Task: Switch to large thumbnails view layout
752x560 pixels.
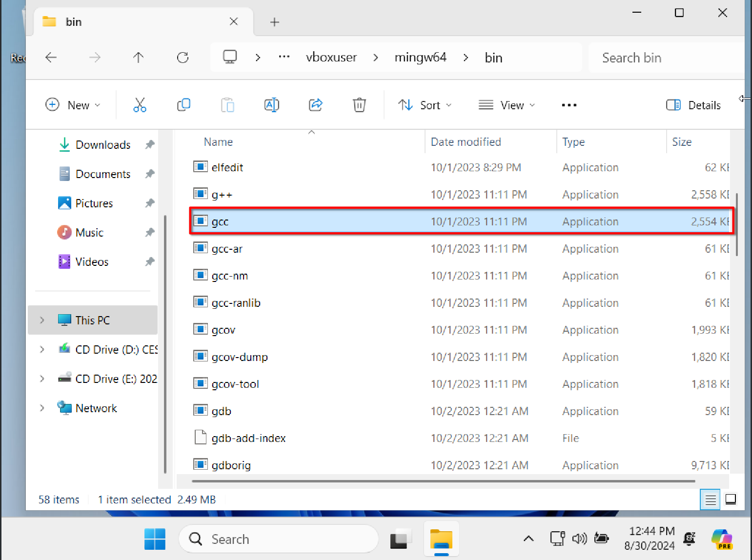Action: click(731, 500)
